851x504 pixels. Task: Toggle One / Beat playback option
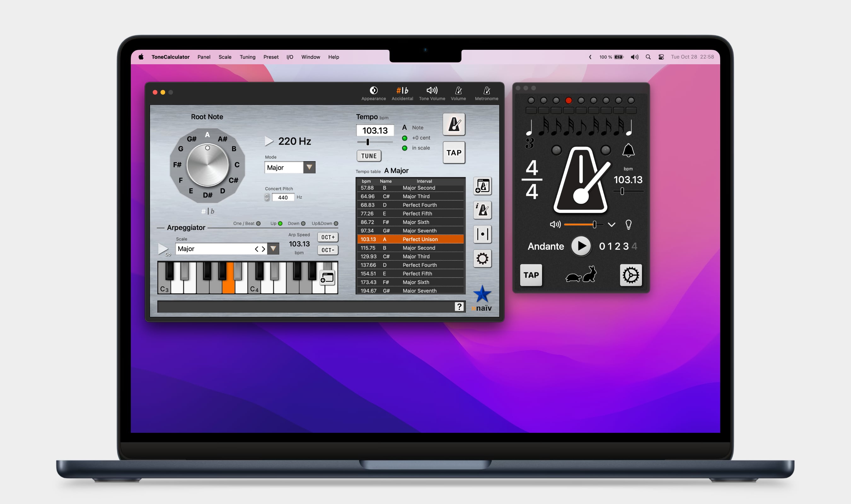pyautogui.click(x=258, y=223)
